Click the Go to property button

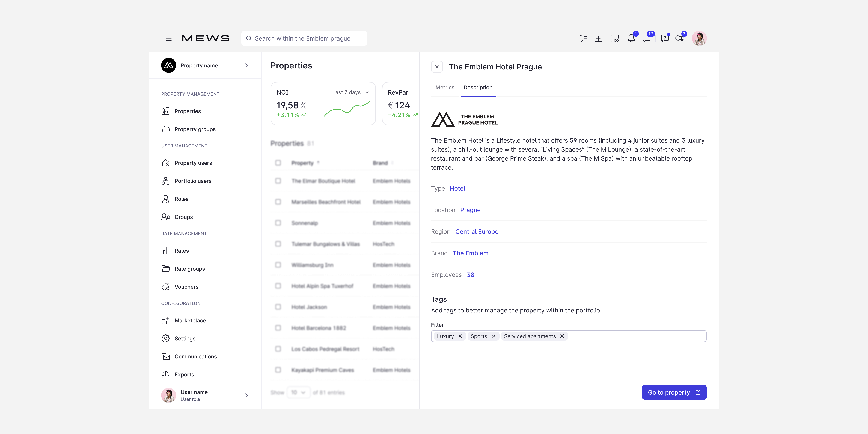[674, 393]
